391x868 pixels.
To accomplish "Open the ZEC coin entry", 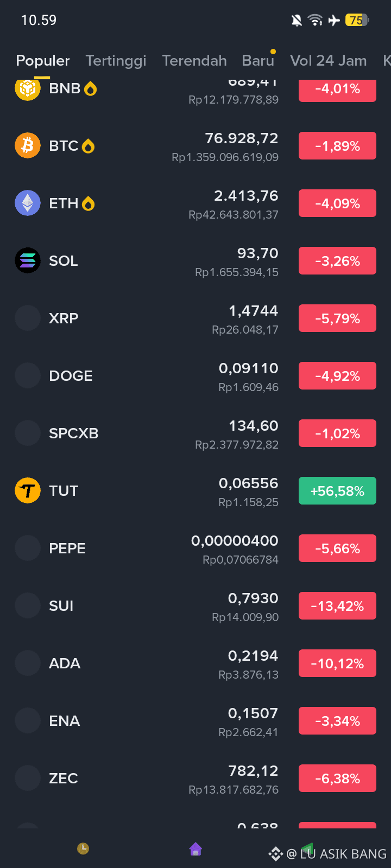I will click(195, 778).
